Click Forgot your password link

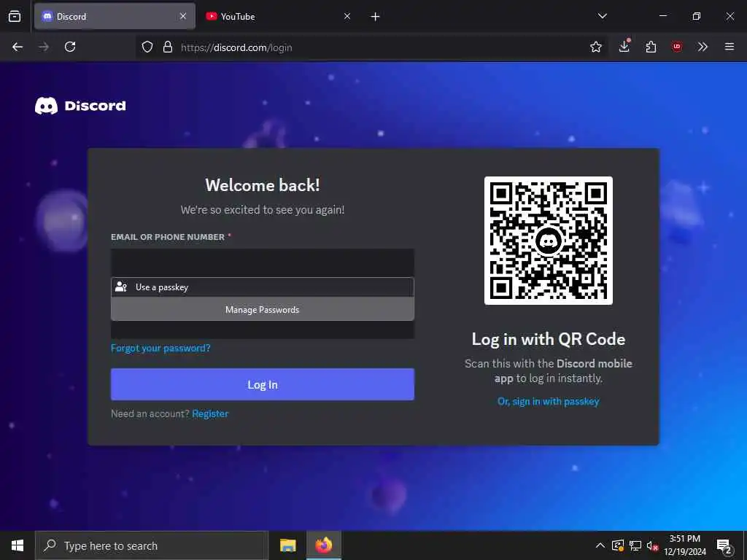(x=160, y=348)
